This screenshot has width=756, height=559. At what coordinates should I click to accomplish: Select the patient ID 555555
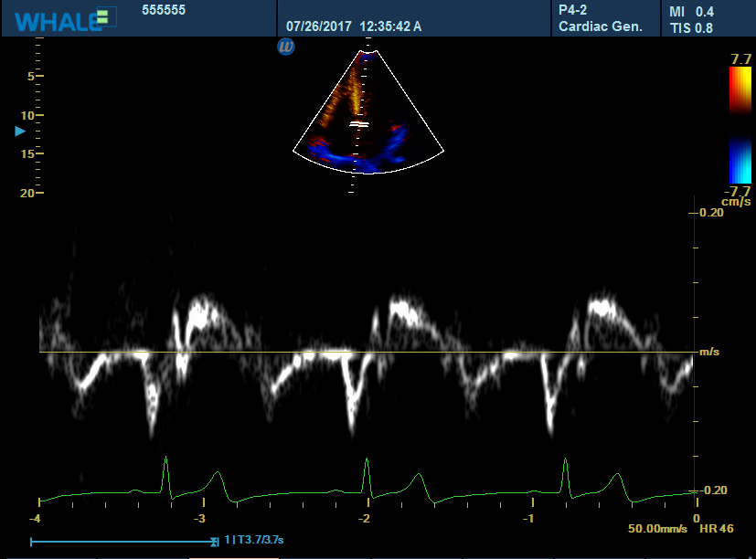[164, 10]
